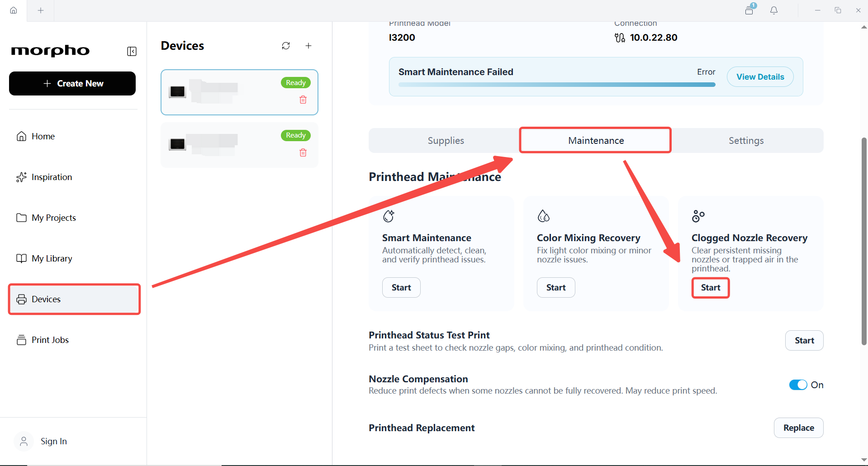Image resolution: width=868 pixels, height=466 pixels.
Task: Click the vertical scrollbar thumb
Action: tap(864, 241)
